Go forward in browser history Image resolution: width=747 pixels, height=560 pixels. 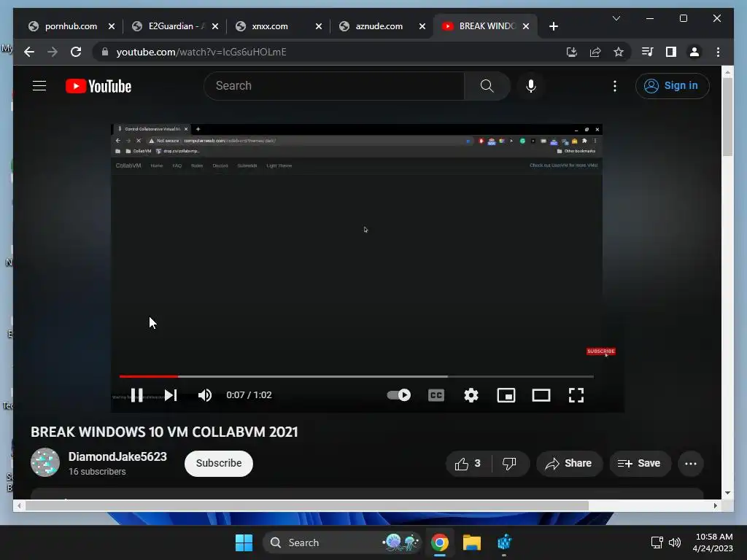tap(53, 52)
